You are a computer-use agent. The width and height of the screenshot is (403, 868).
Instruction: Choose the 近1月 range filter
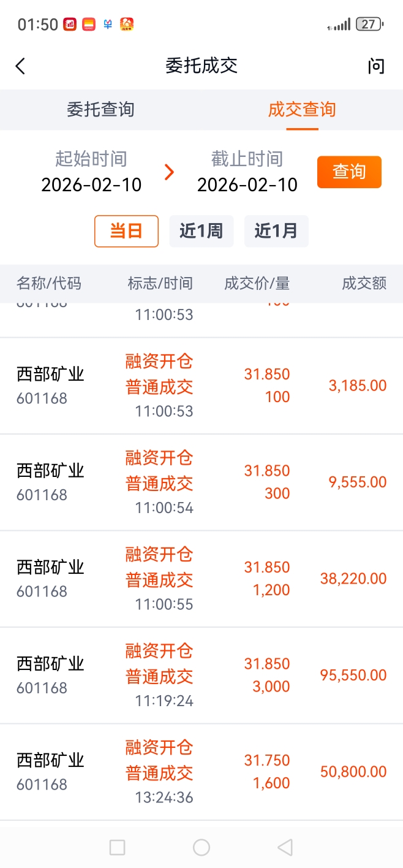[276, 231]
